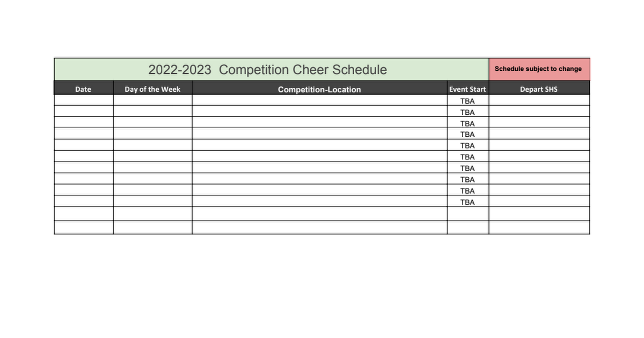The image size is (644, 338).
Task: Click the Schedule subject to change cell
Action: 539,70
